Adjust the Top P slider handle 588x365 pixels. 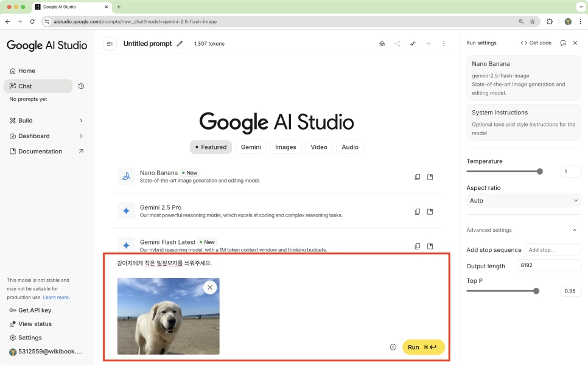coord(536,291)
